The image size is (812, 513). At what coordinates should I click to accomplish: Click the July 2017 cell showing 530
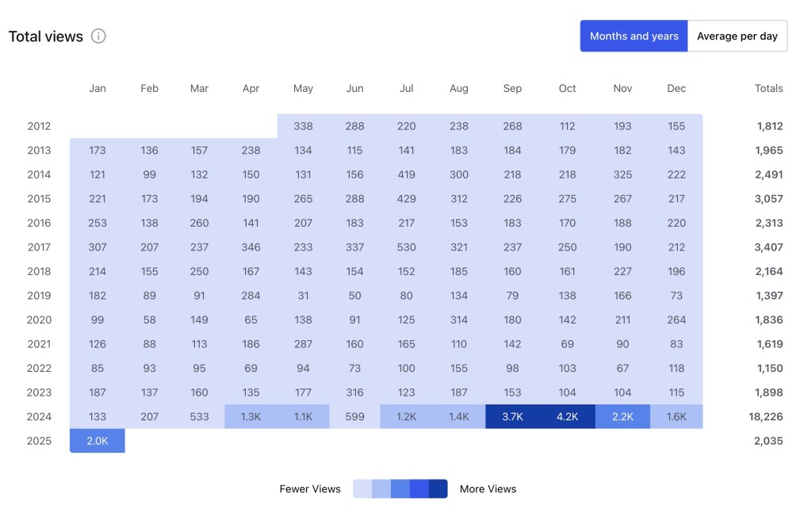[x=407, y=247]
